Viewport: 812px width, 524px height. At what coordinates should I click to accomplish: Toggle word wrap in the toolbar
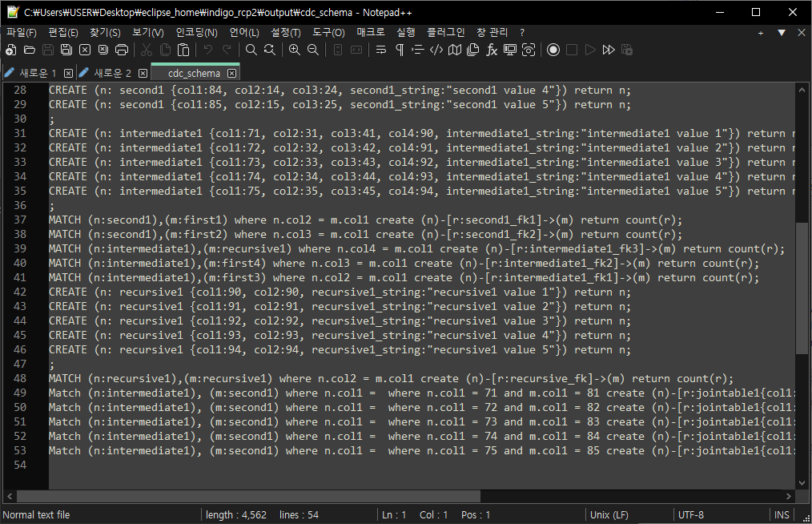pos(381,50)
